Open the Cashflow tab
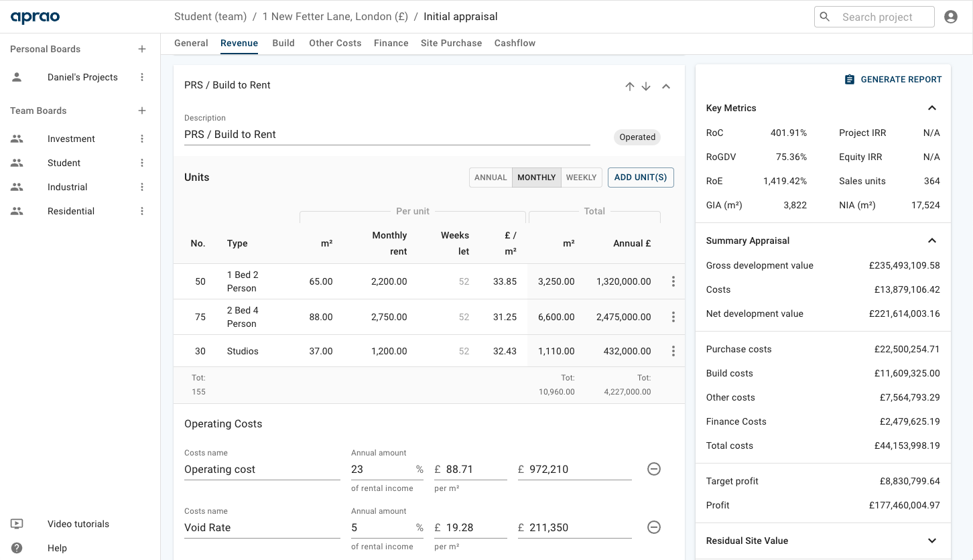The height and width of the screenshot is (560, 973). [x=515, y=43]
